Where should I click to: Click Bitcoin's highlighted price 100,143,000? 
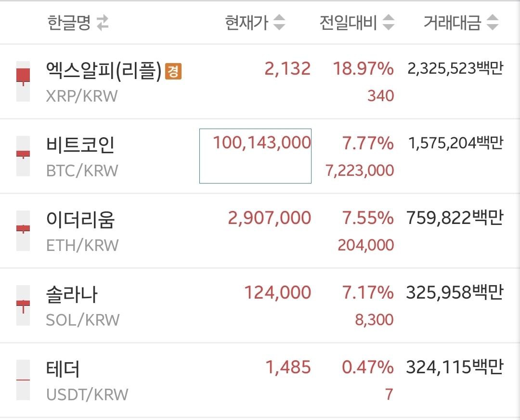coord(262,143)
